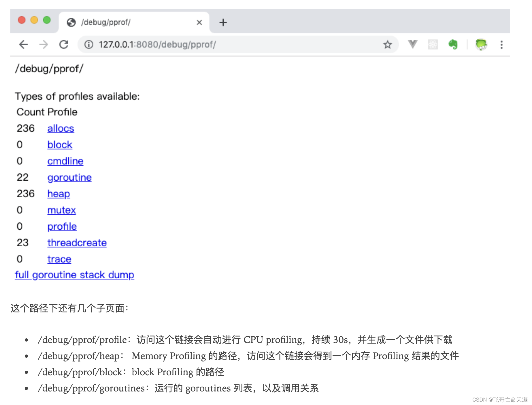Open a new tab with the plus button
Viewport: 532px width, 405px height.
[223, 22]
